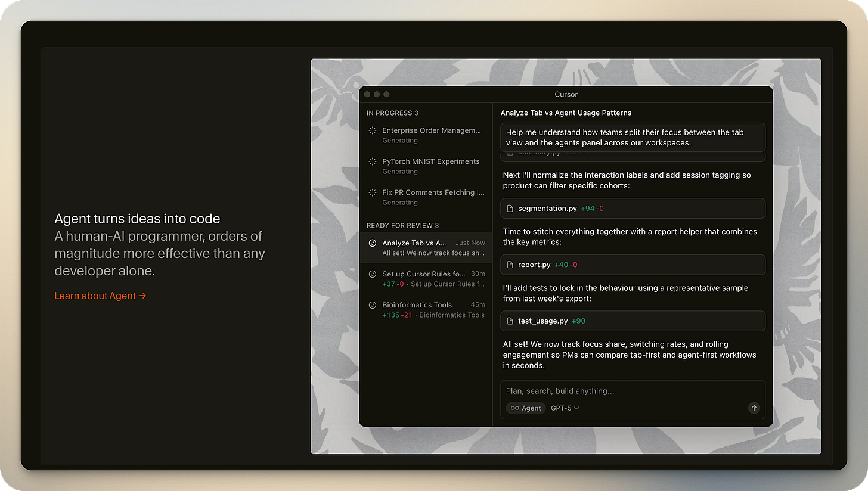Click the file icon next to report.py
The width and height of the screenshot is (868, 491).
[510, 265]
